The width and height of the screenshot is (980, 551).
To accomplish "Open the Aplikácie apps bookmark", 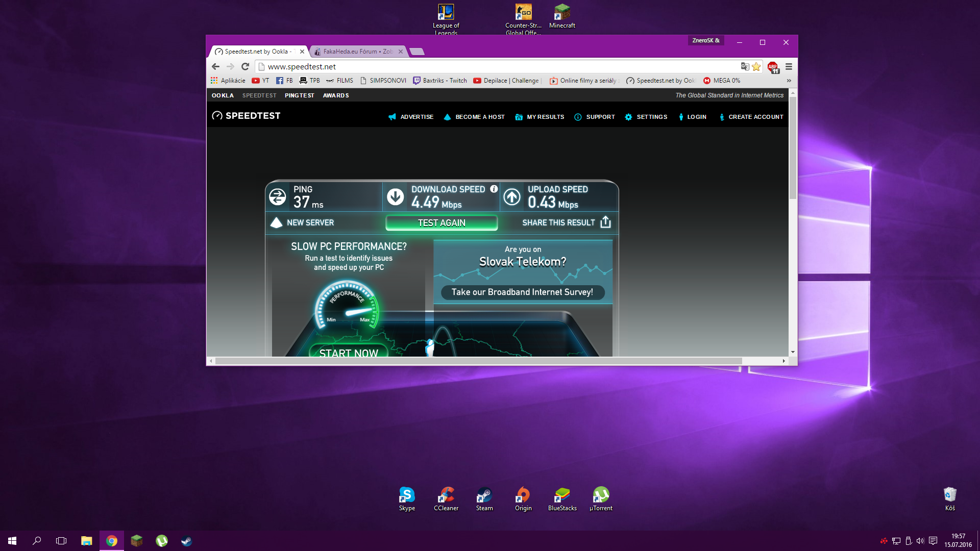I will (228, 81).
